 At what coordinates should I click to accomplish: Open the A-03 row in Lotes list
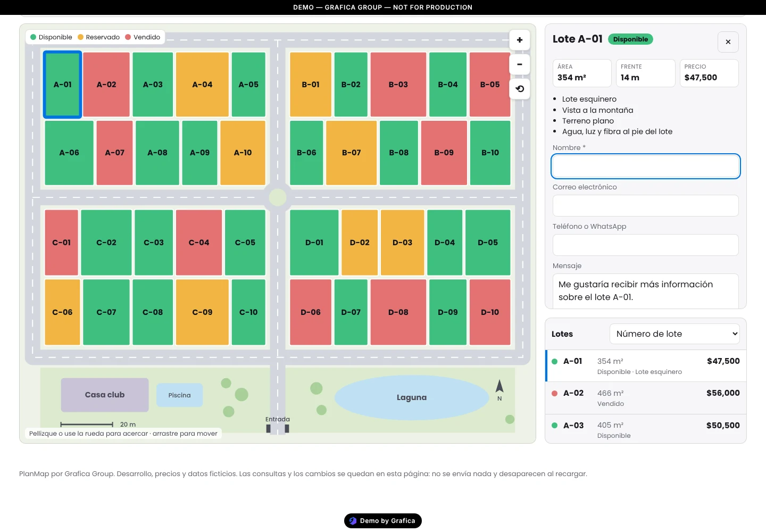[x=646, y=430]
